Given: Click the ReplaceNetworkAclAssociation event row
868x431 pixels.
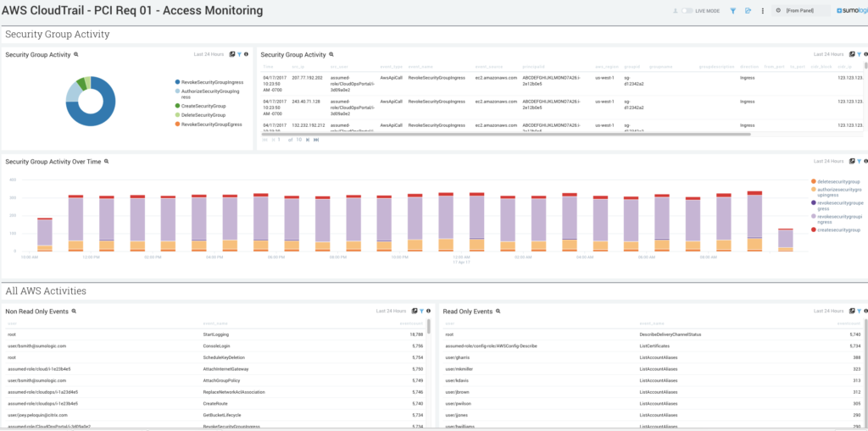Looking at the screenshot, I should (215, 392).
